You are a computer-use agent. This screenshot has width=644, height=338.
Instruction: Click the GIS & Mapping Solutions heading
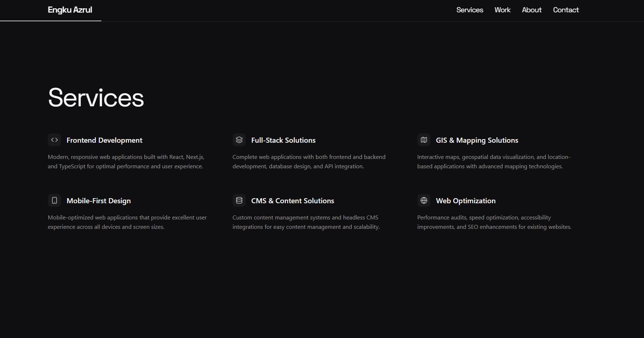tap(477, 140)
